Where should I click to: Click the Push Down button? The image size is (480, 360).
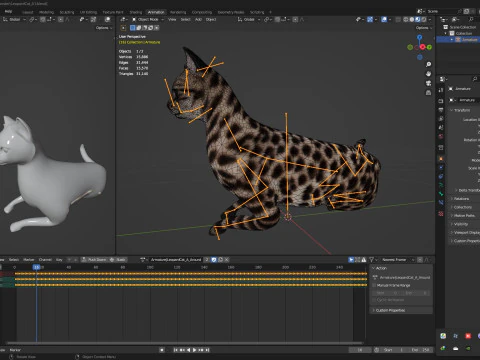coord(94,260)
